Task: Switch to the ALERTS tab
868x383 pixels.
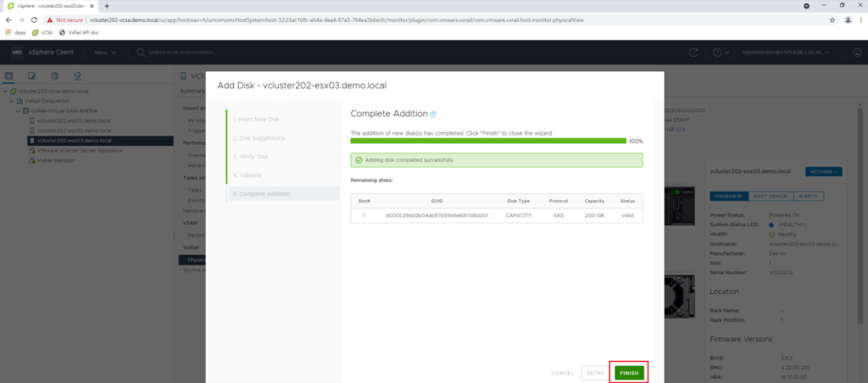Action: point(809,197)
